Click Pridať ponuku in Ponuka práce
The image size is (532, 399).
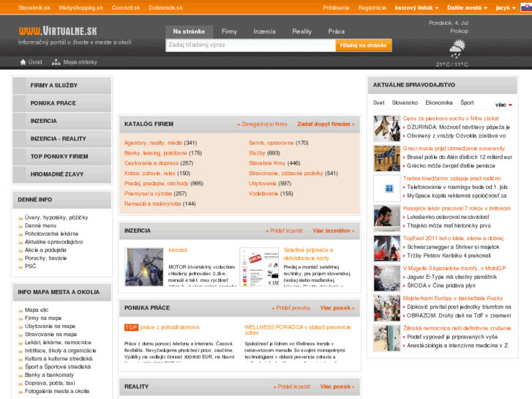coord(291,308)
